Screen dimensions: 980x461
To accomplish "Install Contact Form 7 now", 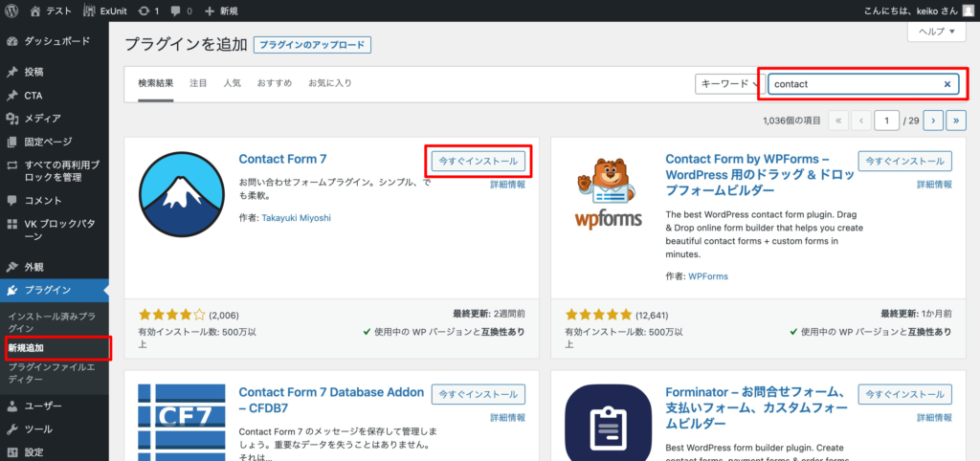I will point(479,161).
